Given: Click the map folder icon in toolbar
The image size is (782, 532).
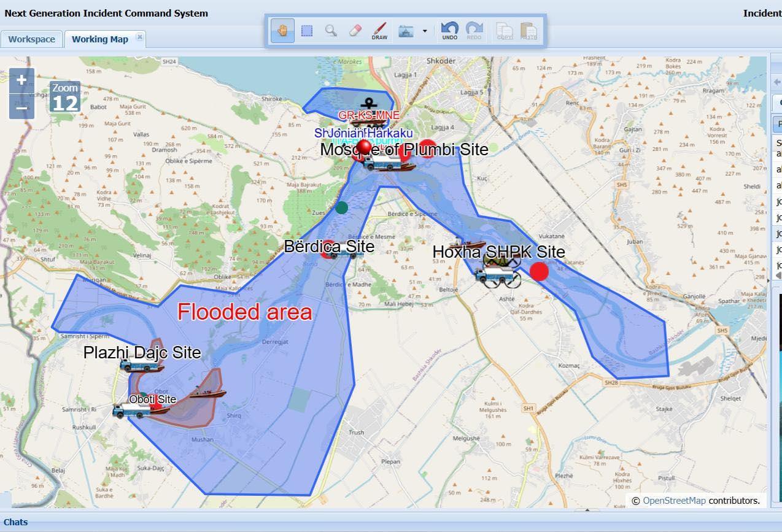Looking at the screenshot, I should [406, 31].
